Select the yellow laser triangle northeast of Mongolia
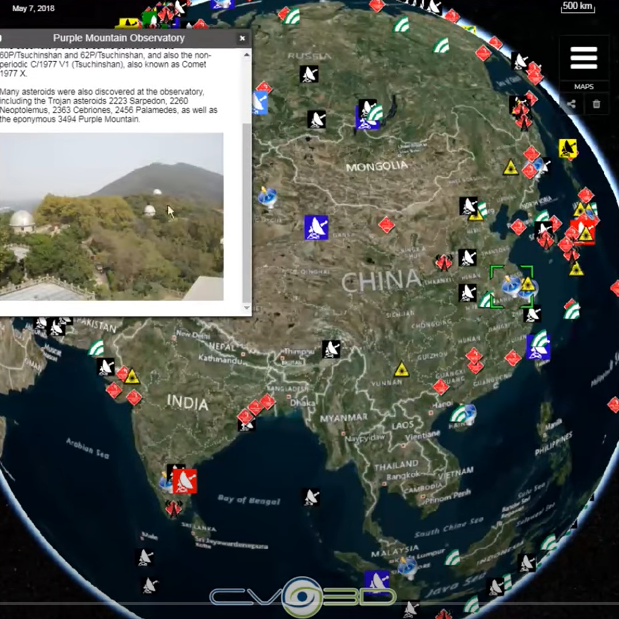Image resolution: width=619 pixels, height=619 pixels. [x=510, y=167]
